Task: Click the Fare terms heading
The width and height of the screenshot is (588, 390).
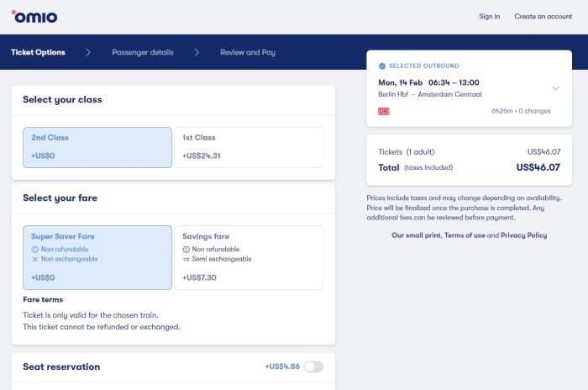Action: tap(43, 299)
